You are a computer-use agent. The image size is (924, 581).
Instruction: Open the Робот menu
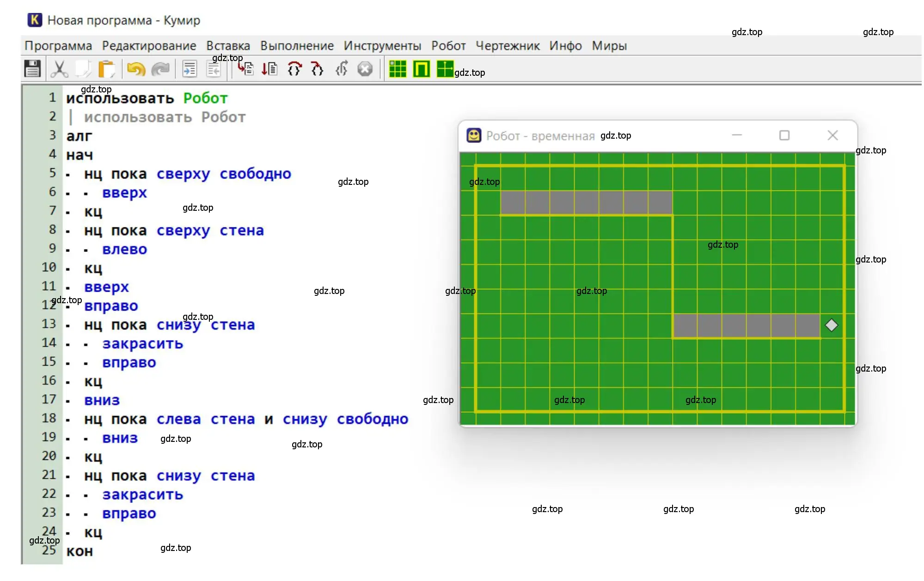(x=448, y=46)
